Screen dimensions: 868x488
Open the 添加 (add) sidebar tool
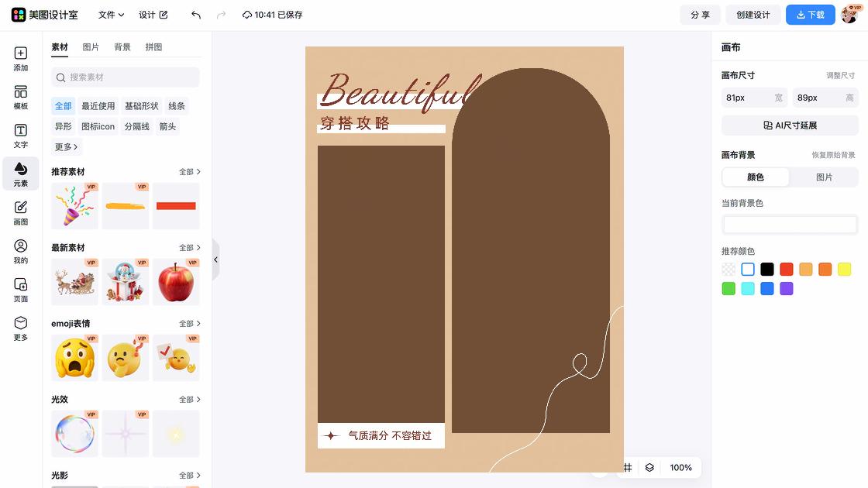(20, 59)
